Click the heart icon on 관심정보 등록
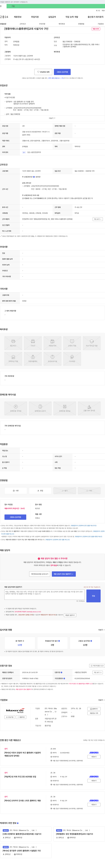Screen dimensions: 105x868 38,72
